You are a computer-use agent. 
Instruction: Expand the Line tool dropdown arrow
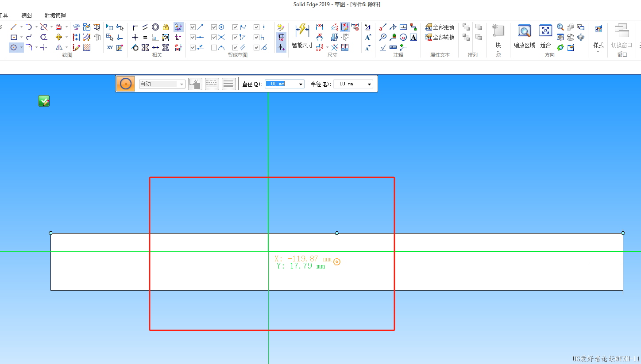[x=21, y=27]
